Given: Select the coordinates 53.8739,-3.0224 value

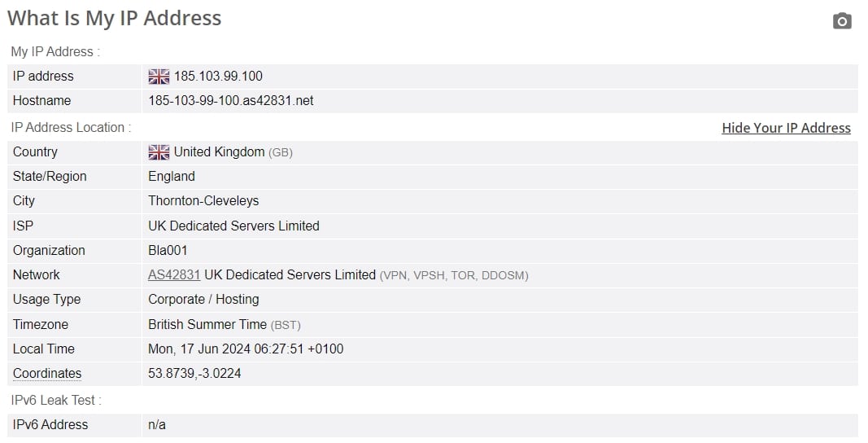Looking at the screenshot, I should point(194,374).
